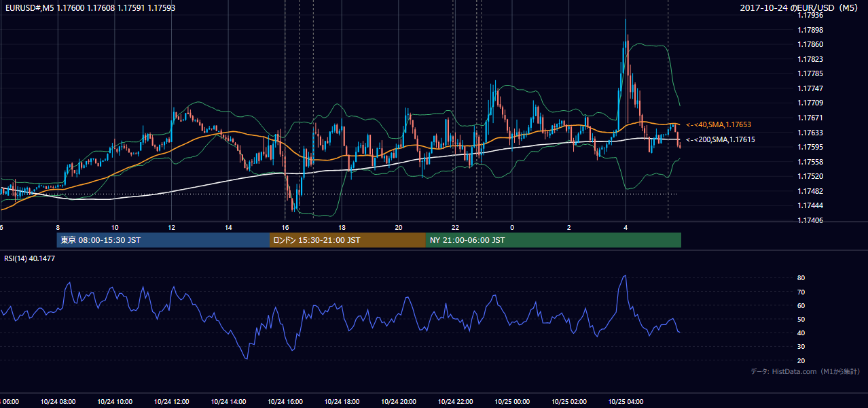Click hour marker 14 below the price chart
Image resolution: width=868 pixels, height=408 pixels.
(x=228, y=227)
